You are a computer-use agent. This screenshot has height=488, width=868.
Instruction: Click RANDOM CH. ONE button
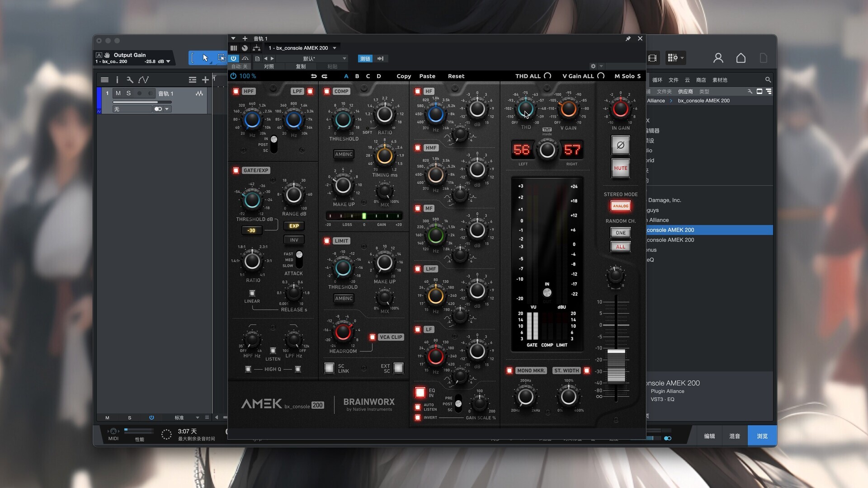coord(620,233)
